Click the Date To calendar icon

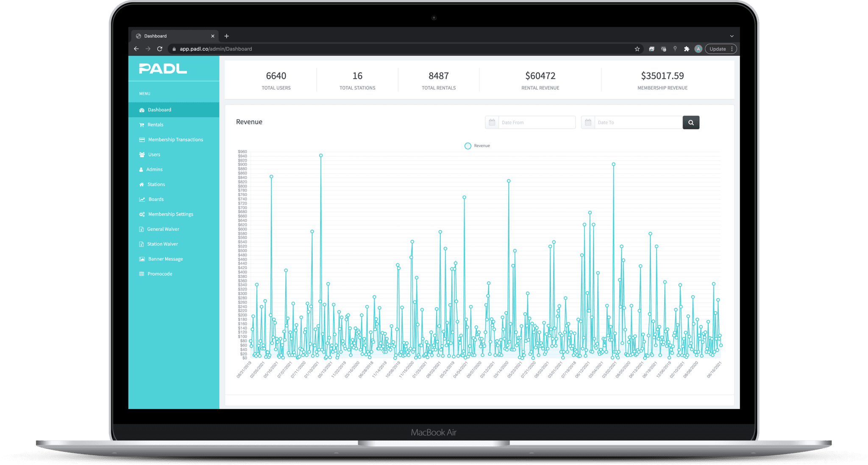(588, 122)
